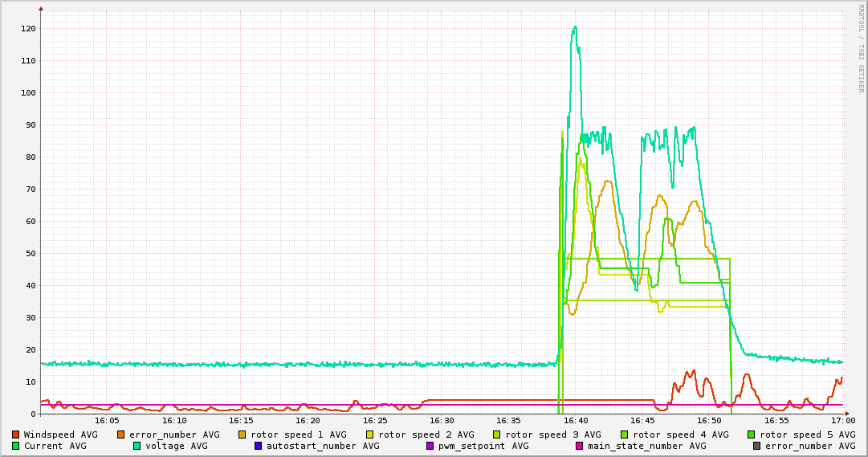Select the 16:20 time axis label

(x=308, y=421)
